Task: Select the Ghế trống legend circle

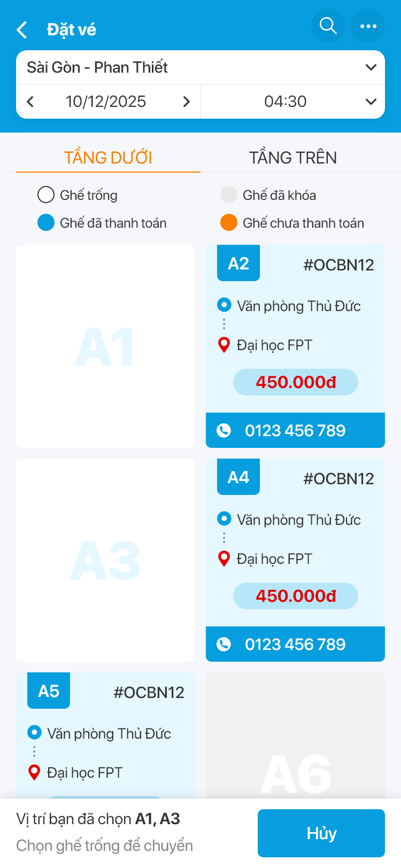Action: [x=46, y=195]
